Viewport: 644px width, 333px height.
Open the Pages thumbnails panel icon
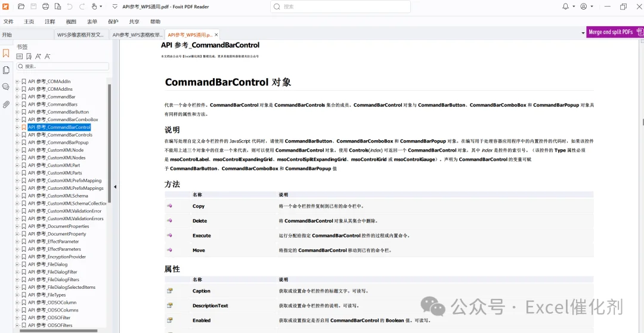point(6,70)
